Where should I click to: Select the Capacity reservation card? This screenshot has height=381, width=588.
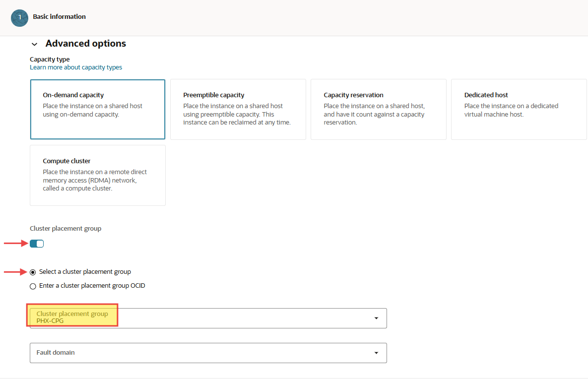(x=379, y=110)
